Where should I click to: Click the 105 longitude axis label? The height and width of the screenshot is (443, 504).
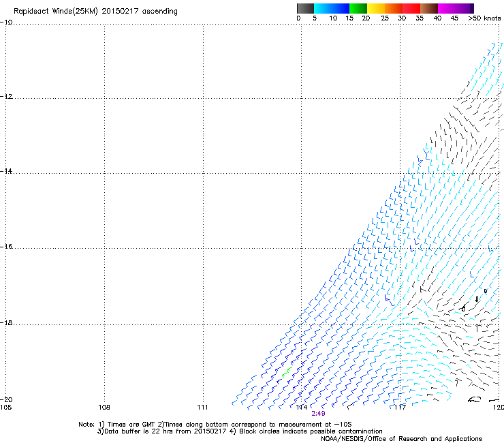pos(5,408)
